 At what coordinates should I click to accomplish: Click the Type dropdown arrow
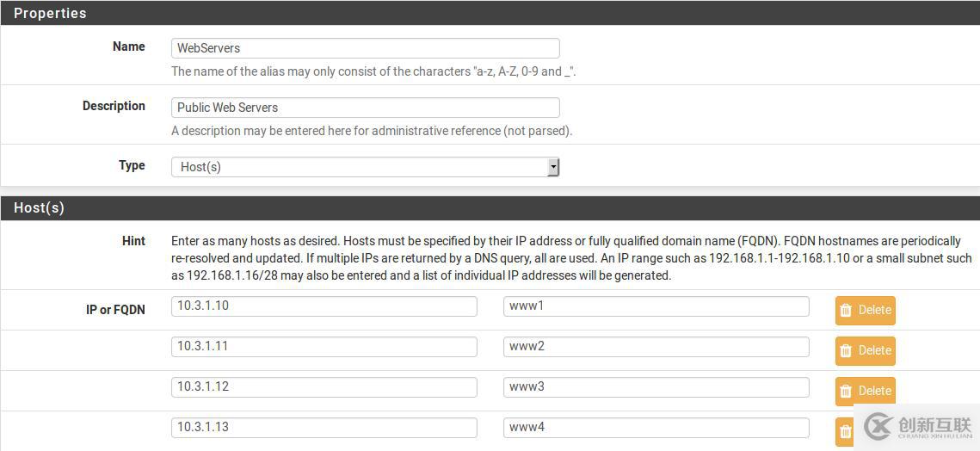553,167
